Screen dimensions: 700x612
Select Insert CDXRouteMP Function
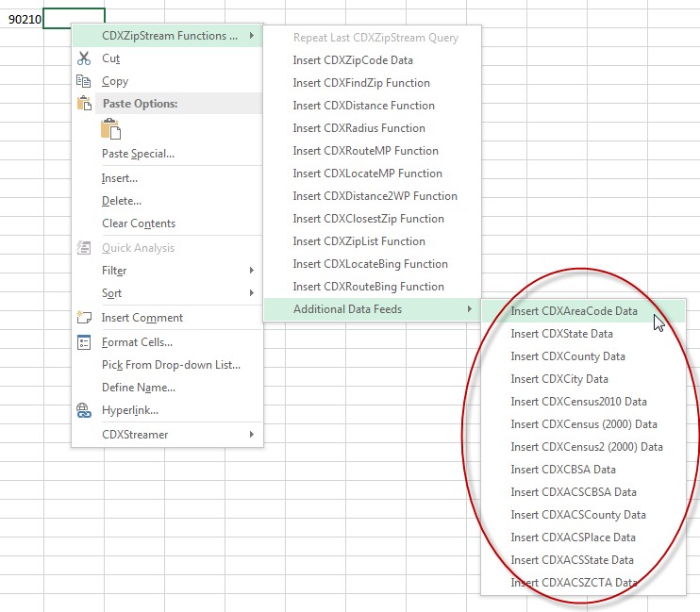(x=373, y=151)
